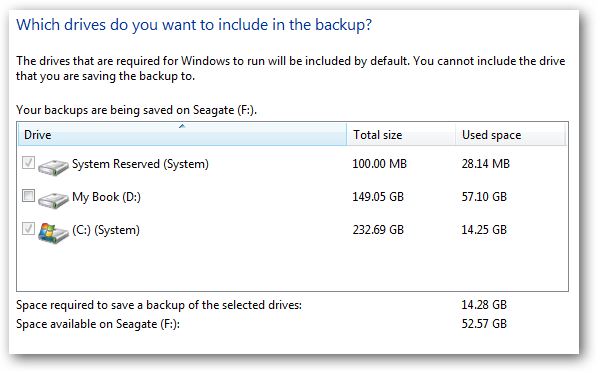The width and height of the screenshot is (605, 377).
Task: Select the My Book (D:) drive label
Action: click(106, 197)
